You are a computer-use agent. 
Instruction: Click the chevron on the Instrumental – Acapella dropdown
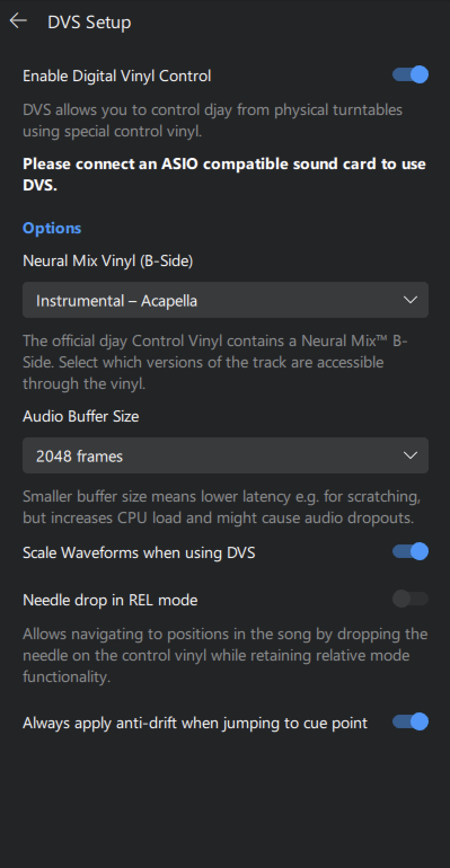(x=411, y=300)
